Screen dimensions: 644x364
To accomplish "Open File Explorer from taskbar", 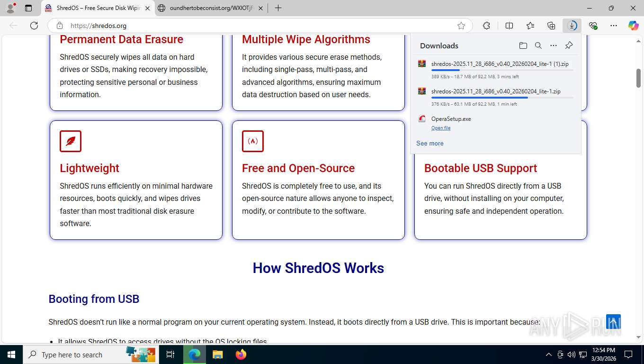I will (x=217, y=355).
